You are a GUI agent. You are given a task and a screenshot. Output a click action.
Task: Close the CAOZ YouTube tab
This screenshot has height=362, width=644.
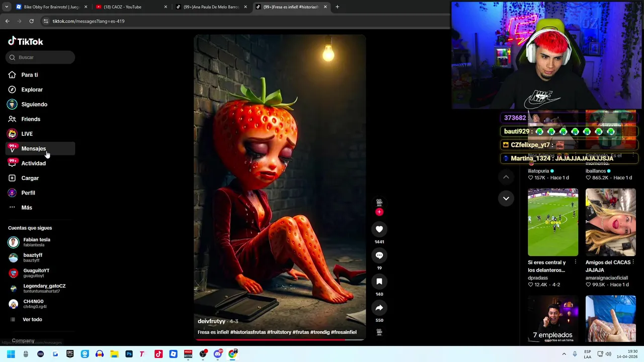166,7
